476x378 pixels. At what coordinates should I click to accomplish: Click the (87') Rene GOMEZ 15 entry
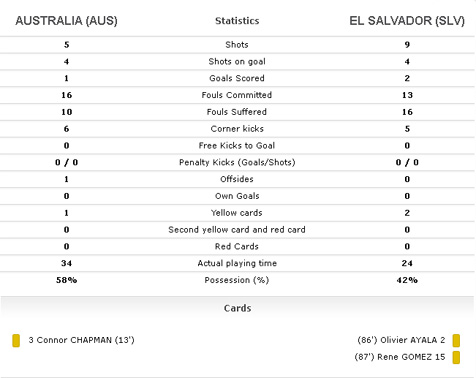[x=400, y=357]
